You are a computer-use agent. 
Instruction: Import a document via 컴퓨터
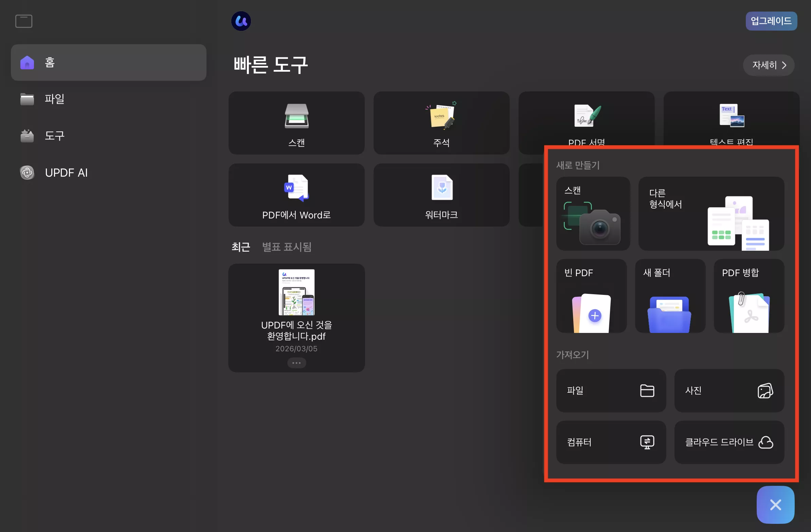click(x=611, y=442)
